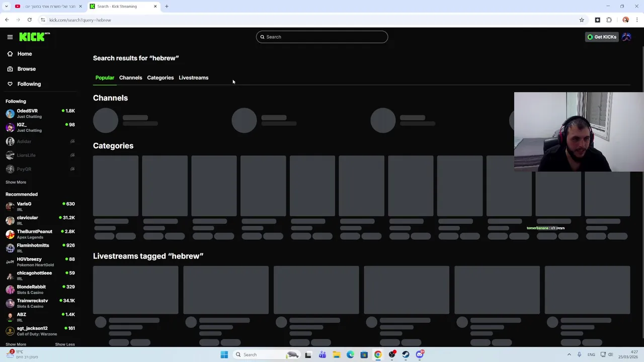Open the user profile avatar menu
Screen dimensions: 644x362
click(626, 37)
